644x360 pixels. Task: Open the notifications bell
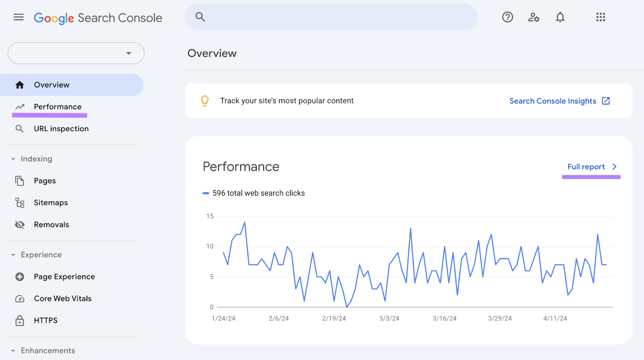(x=560, y=17)
